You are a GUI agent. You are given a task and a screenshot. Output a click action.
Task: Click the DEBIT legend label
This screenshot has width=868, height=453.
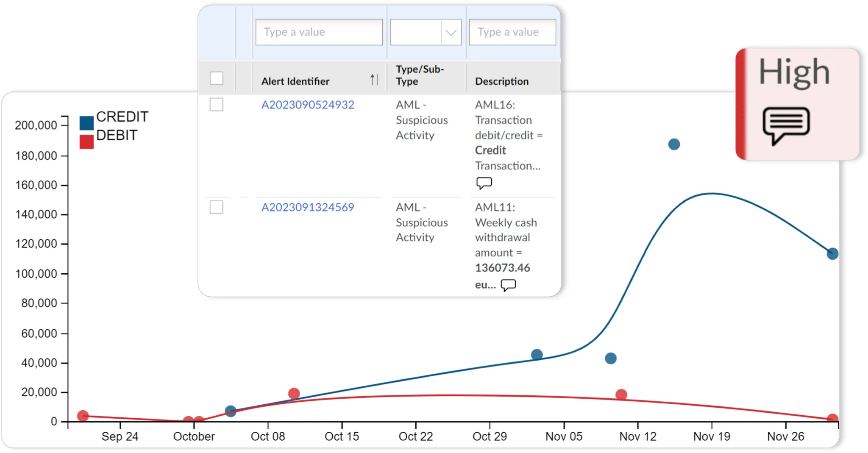(117, 135)
